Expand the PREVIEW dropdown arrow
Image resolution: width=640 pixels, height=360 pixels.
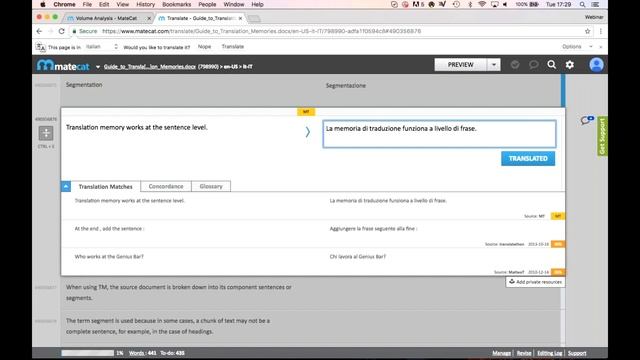tap(494, 65)
